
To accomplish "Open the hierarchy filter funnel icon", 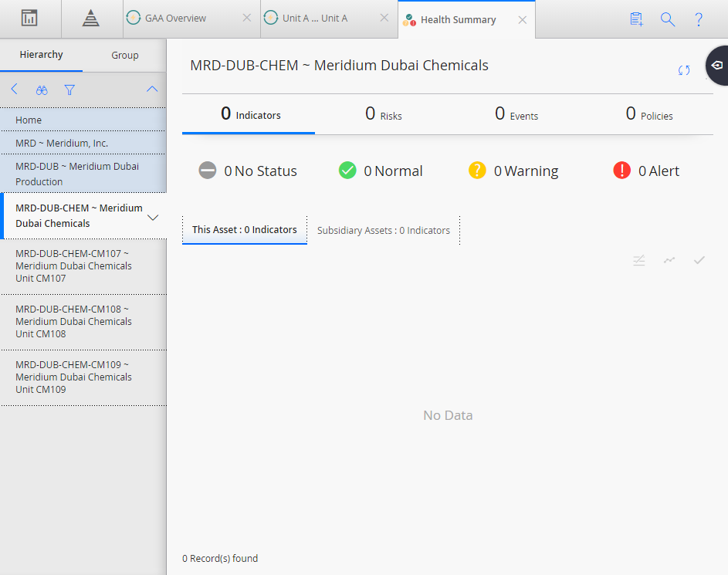I will pyautogui.click(x=69, y=90).
